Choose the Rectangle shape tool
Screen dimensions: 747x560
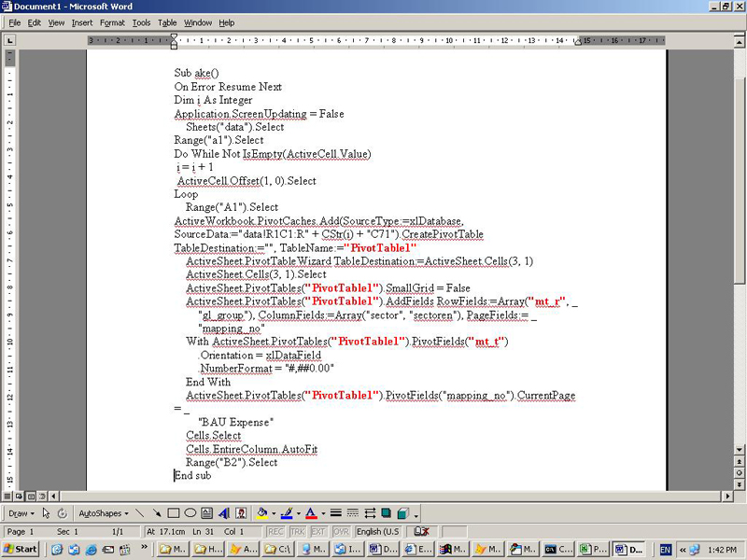coord(174,513)
